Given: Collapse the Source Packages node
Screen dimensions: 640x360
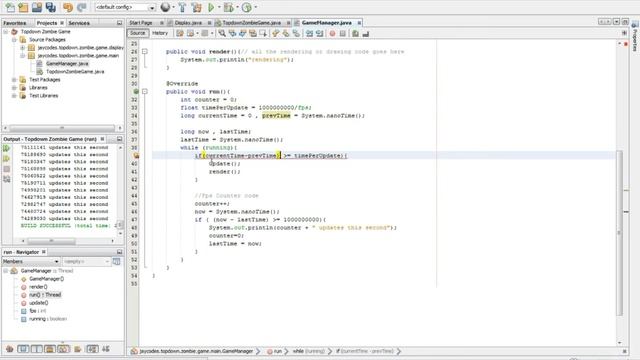Looking at the screenshot, I should tap(14, 40).
